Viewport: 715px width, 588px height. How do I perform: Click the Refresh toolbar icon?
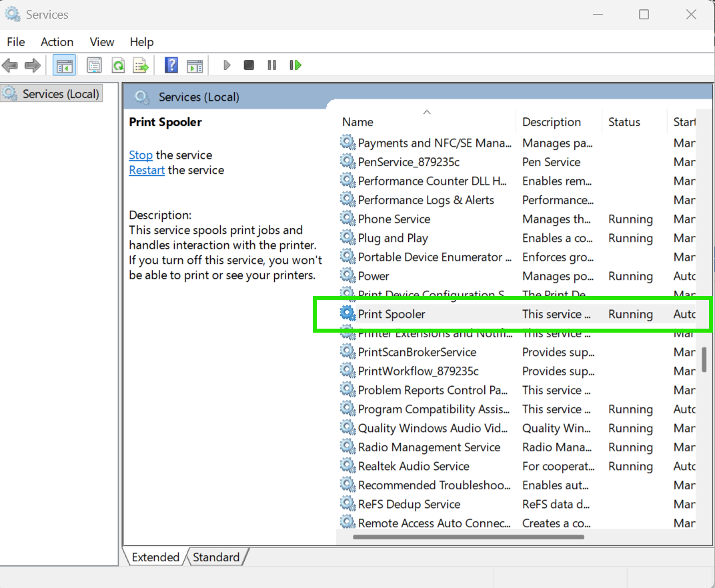(118, 65)
